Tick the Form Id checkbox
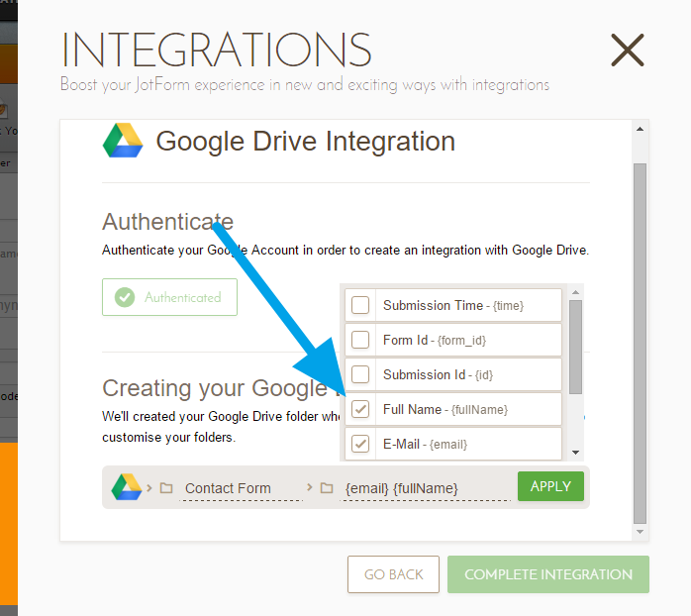Viewport: 691px width, 616px height. [361, 340]
